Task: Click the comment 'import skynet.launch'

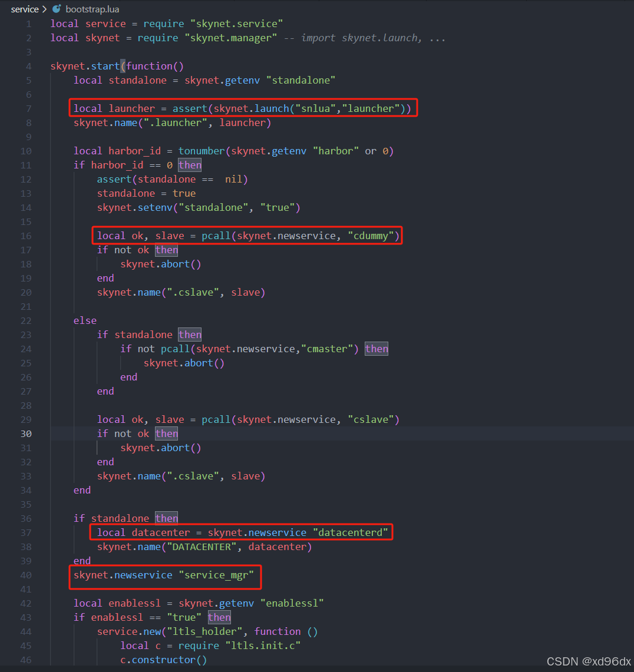Action: (x=361, y=38)
